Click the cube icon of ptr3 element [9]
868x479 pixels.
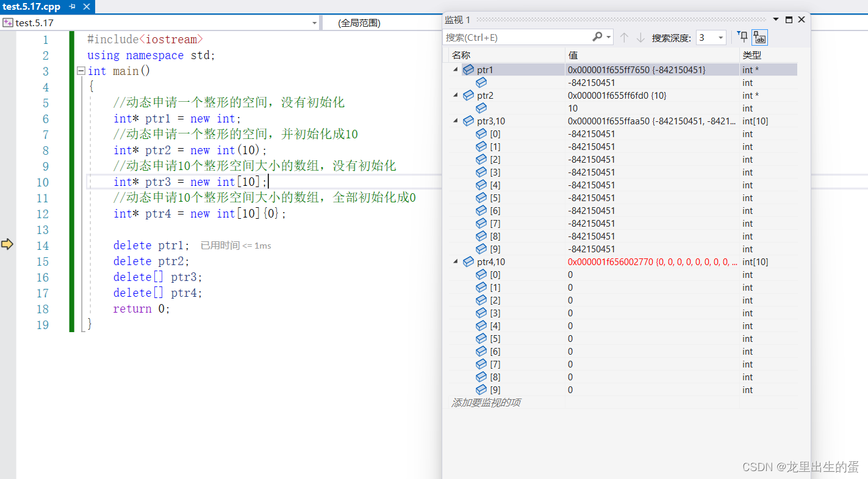click(x=481, y=249)
